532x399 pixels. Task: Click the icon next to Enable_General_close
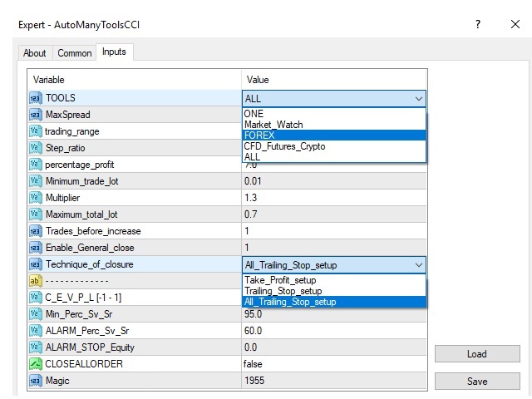point(36,248)
